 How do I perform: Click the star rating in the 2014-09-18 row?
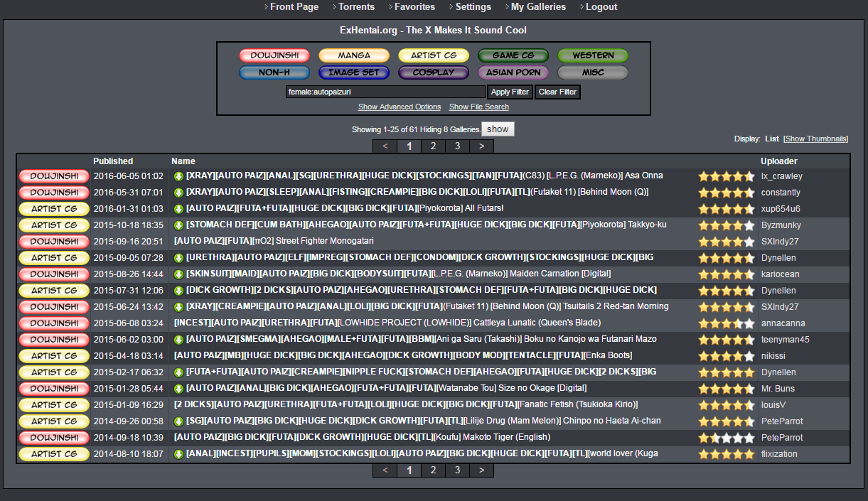click(727, 438)
